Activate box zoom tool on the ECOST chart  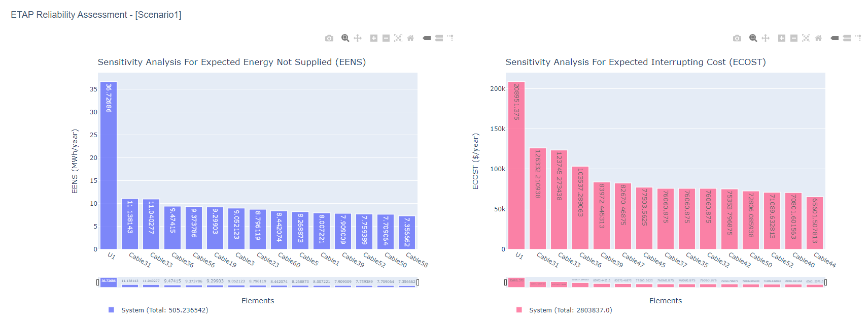(752, 38)
